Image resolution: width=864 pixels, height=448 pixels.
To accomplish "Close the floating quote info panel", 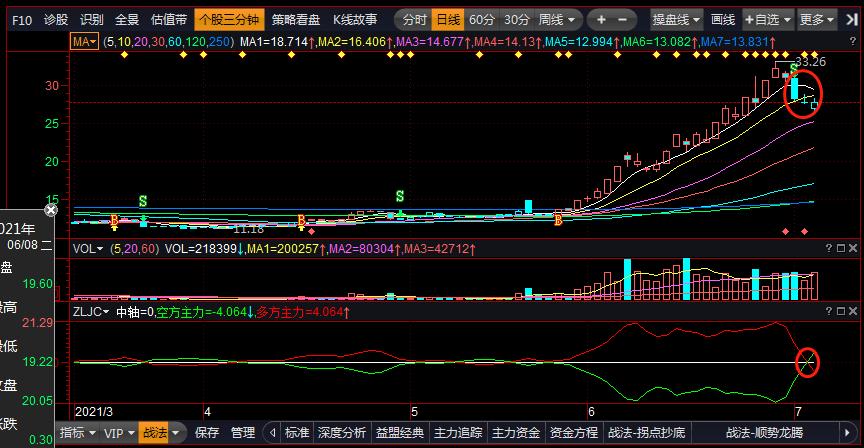I will tap(52, 210).
